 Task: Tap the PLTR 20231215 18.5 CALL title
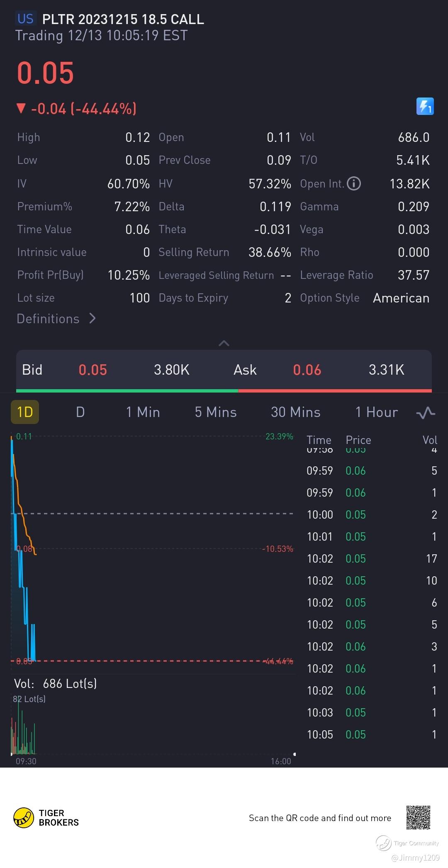pos(123,19)
